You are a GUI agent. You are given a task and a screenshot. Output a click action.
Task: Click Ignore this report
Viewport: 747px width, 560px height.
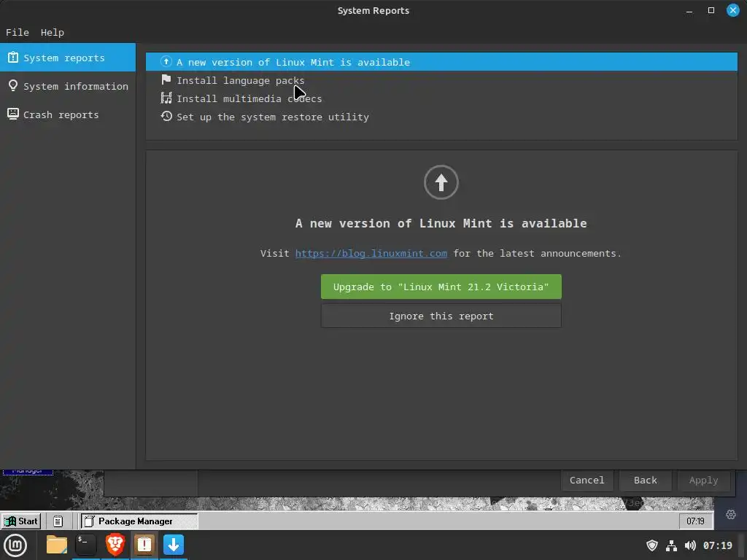tap(441, 316)
